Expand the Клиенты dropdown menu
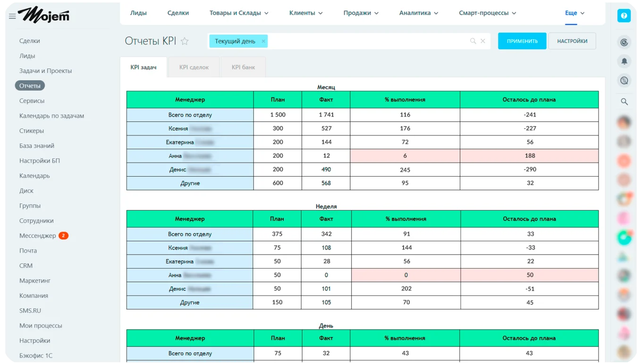 (305, 13)
